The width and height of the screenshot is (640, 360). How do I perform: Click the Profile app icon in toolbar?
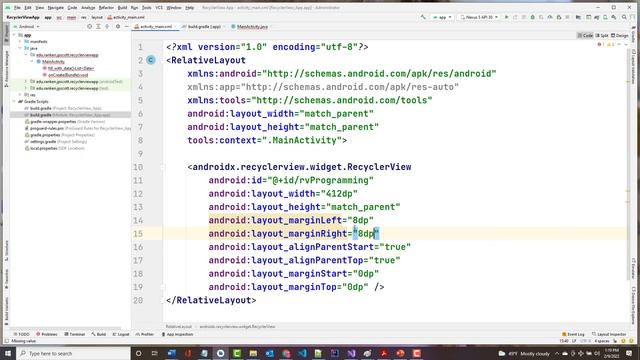tap(550, 17)
